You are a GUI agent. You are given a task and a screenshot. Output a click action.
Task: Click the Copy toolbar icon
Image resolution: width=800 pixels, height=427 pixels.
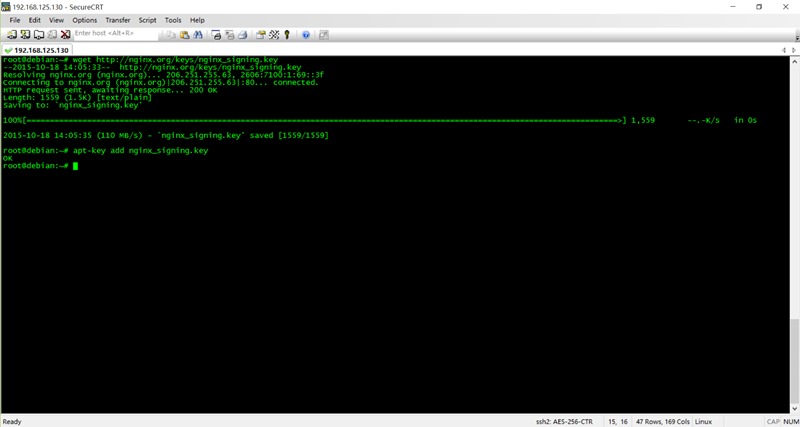(x=171, y=35)
